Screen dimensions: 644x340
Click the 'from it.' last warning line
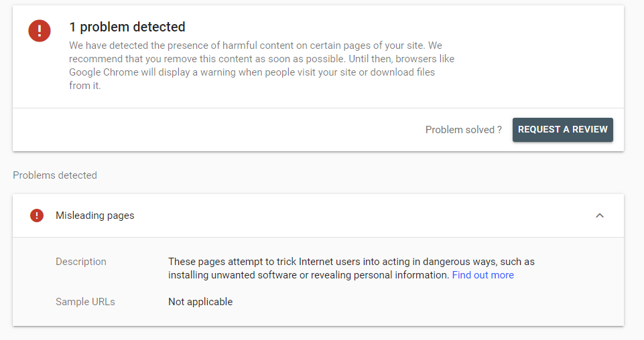(84, 85)
